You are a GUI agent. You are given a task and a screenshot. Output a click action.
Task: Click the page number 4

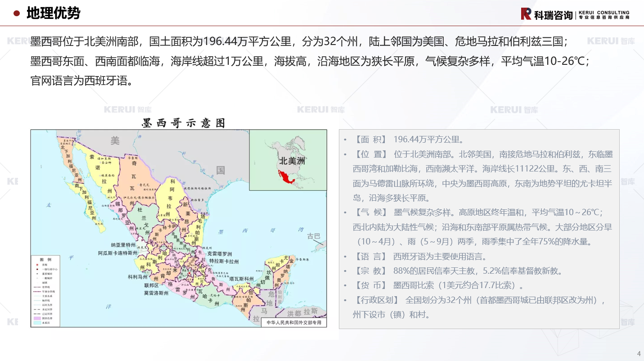(639, 353)
